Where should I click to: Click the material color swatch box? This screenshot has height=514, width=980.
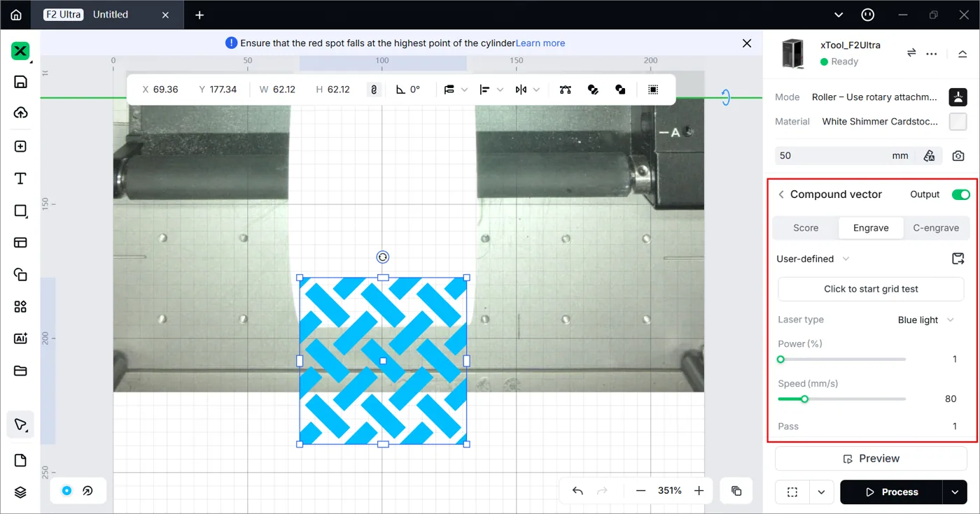(958, 122)
